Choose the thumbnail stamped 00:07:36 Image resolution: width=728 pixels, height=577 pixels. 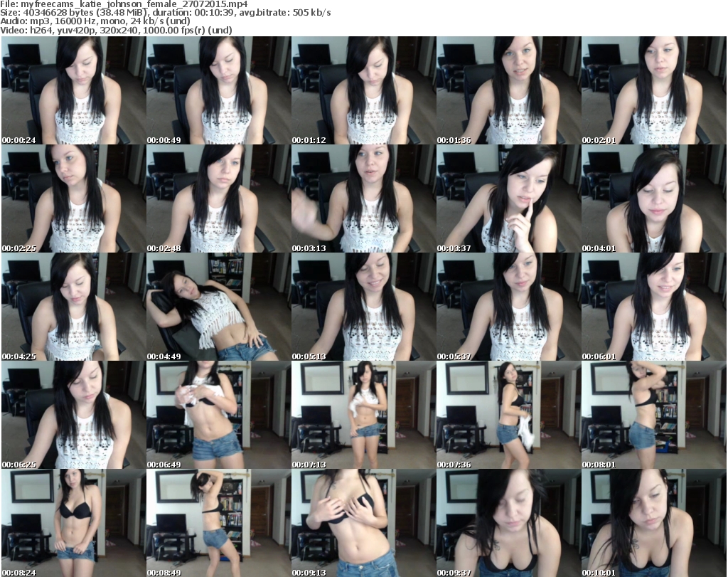[x=508, y=415]
